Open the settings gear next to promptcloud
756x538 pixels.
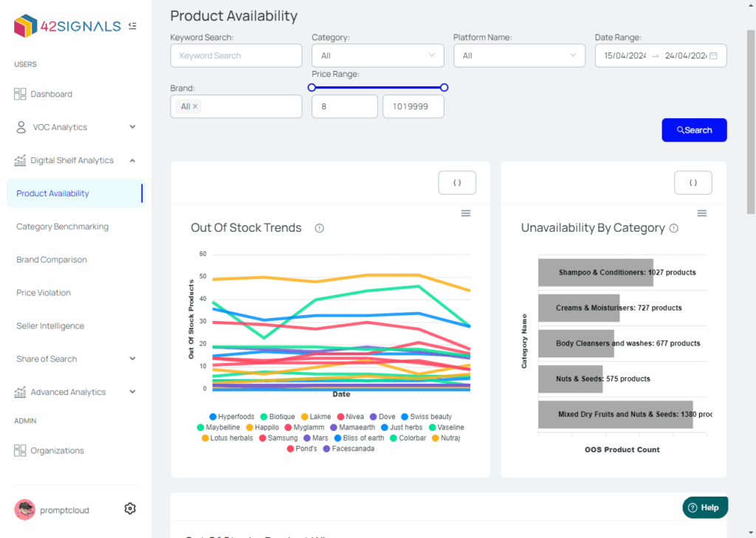[x=130, y=508]
